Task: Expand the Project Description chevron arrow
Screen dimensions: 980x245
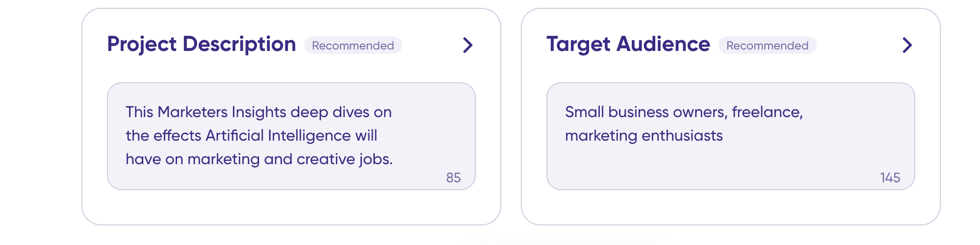Action: pyautogui.click(x=468, y=46)
